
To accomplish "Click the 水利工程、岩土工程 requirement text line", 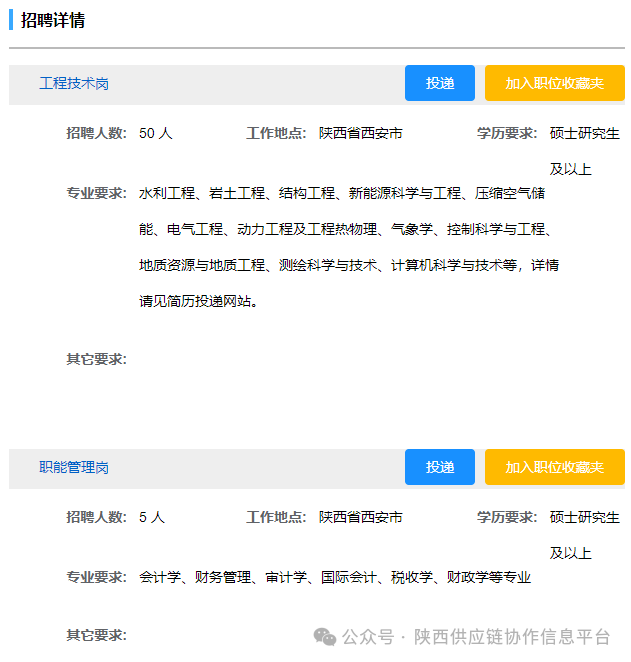I will pyautogui.click(x=342, y=193).
